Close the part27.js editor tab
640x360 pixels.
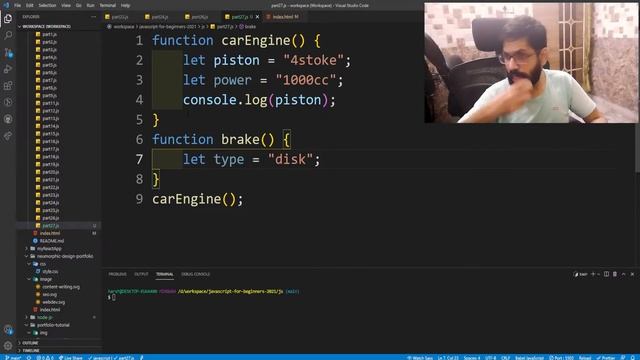(x=257, y=17)
